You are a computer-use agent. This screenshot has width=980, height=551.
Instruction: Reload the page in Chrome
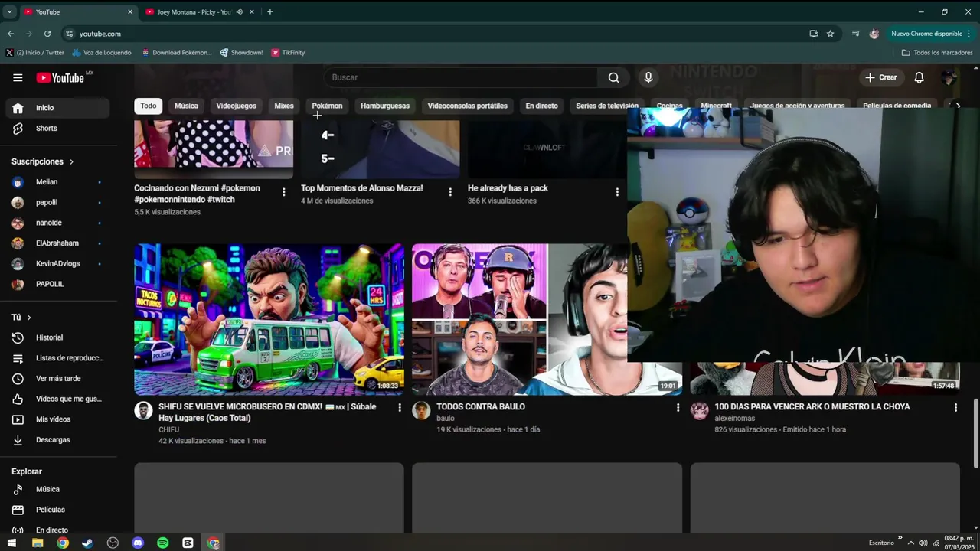pos(47,34)
